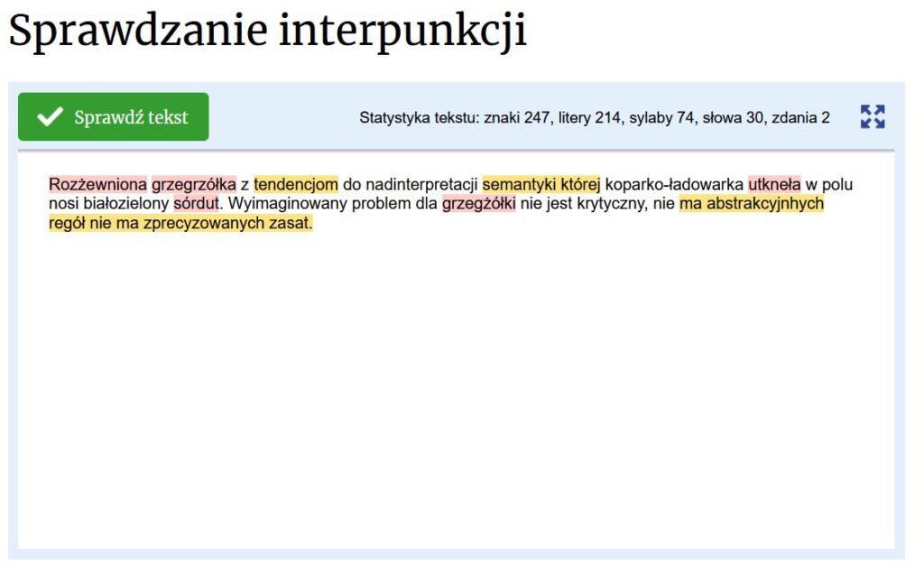Select the pink highlighted word grzegrzółka

coord(193,185)
